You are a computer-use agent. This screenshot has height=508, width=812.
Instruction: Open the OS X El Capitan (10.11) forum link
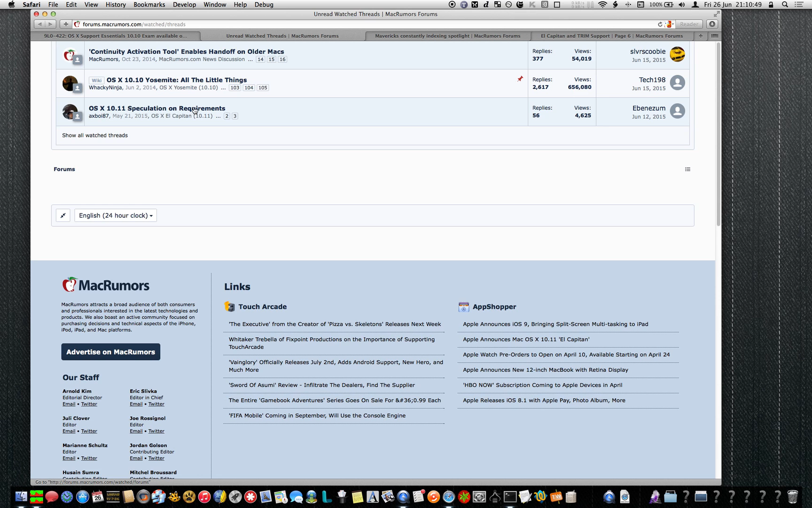point(182,116)
